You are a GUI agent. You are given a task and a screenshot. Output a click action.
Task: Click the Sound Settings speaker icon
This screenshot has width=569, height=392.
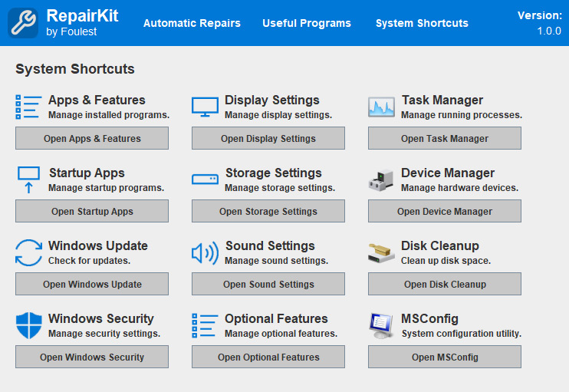click(205, 253)
